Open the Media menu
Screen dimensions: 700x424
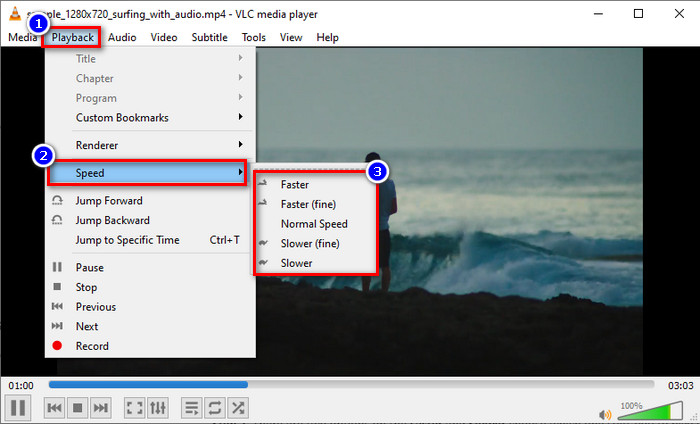pyautogui.click(x=23, y=37)
